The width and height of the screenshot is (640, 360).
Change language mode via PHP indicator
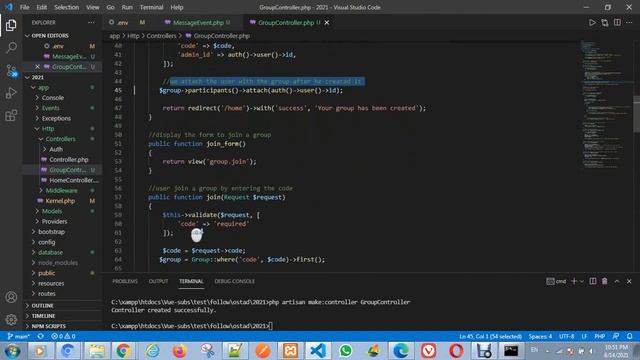pyautogui.click(x=599, y=336)
